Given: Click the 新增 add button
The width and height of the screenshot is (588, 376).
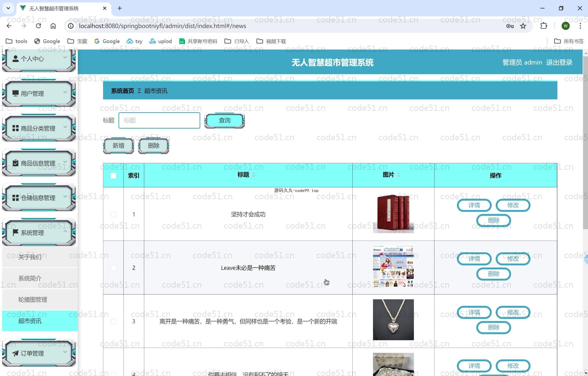Looking at the screenshot, I should click(x=118, y=146).
